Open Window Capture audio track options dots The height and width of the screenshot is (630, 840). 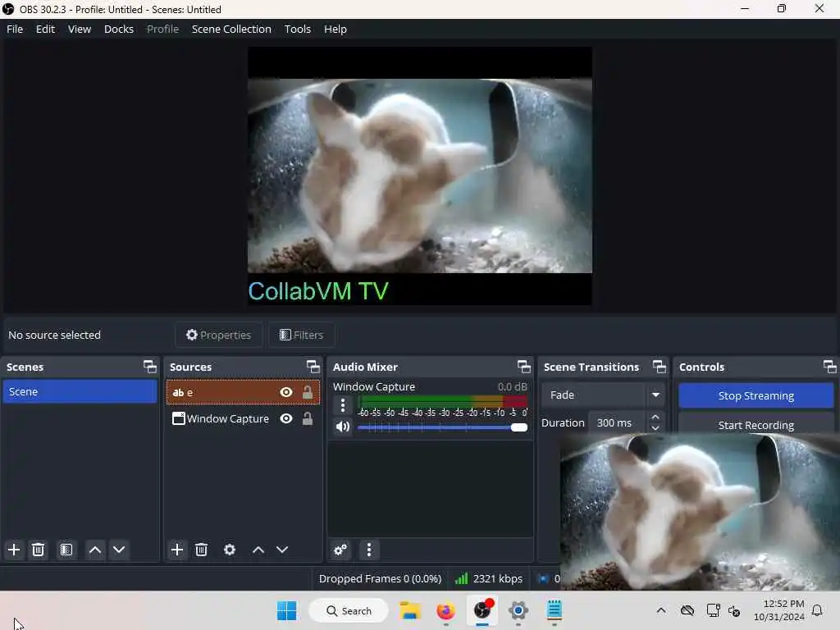click(343, 405)
